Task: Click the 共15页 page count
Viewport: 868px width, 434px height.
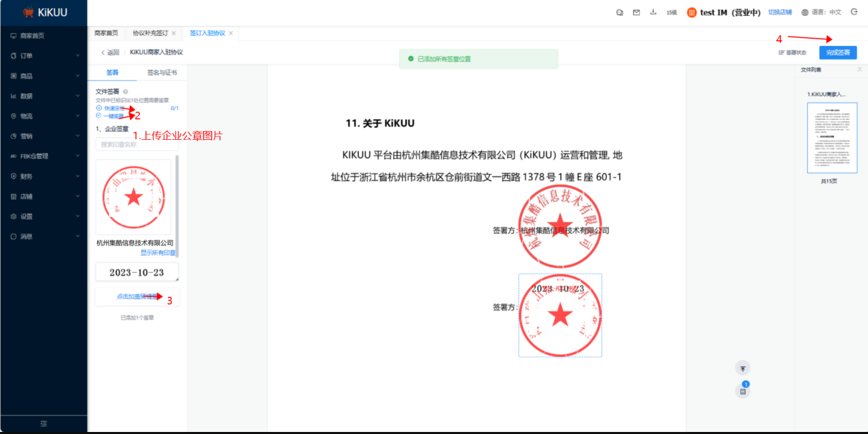Action: pos(829,181)
